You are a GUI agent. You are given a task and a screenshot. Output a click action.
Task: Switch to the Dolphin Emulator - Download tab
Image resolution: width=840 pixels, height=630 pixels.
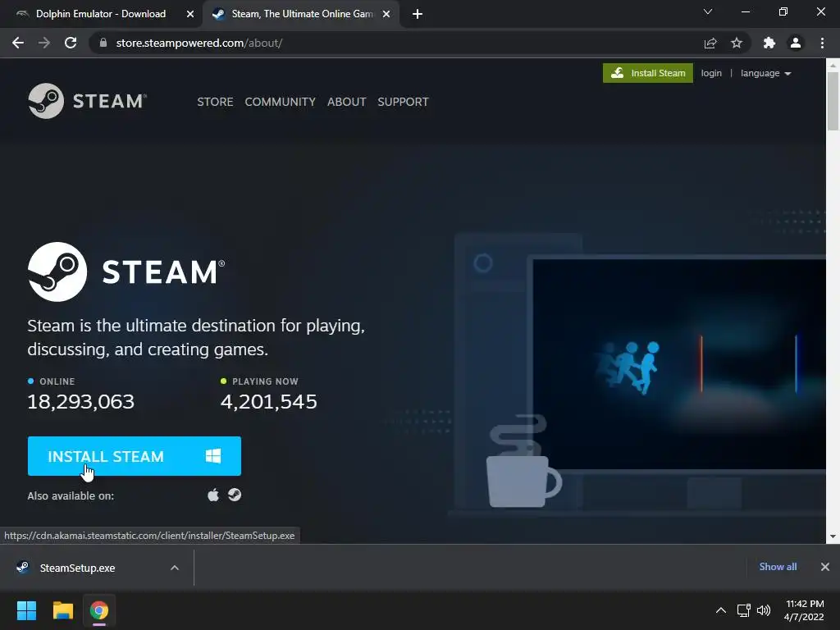(101, 14)
